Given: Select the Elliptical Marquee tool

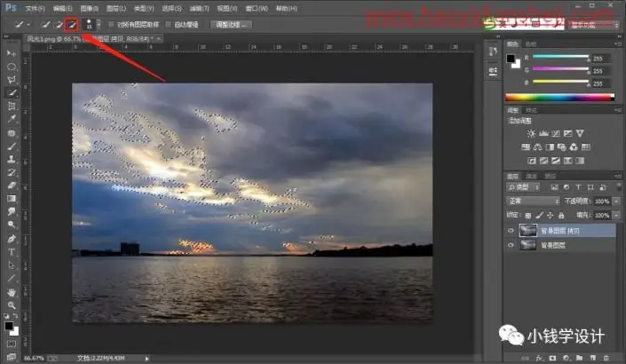Looking at the screenshot, I should (12, 67).
